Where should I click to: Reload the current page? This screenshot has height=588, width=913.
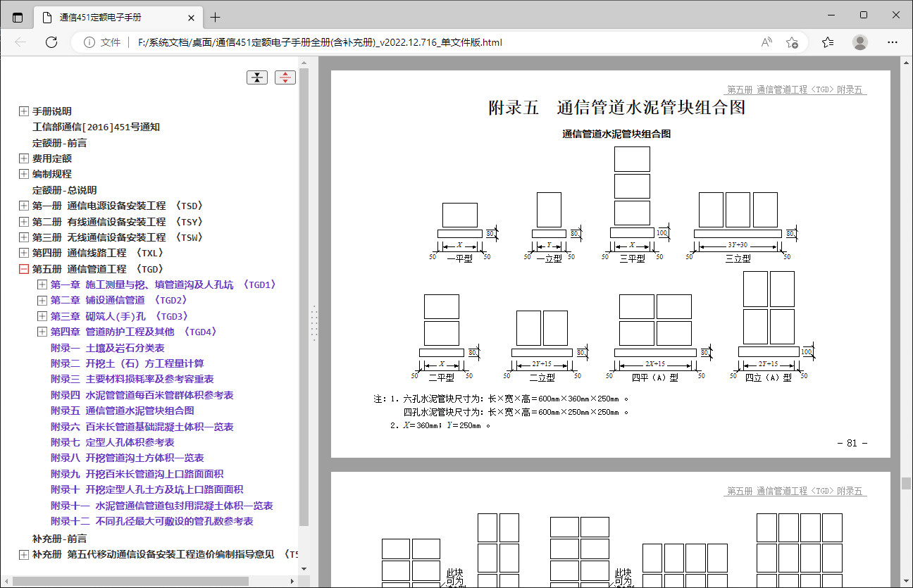pos(51,42)
